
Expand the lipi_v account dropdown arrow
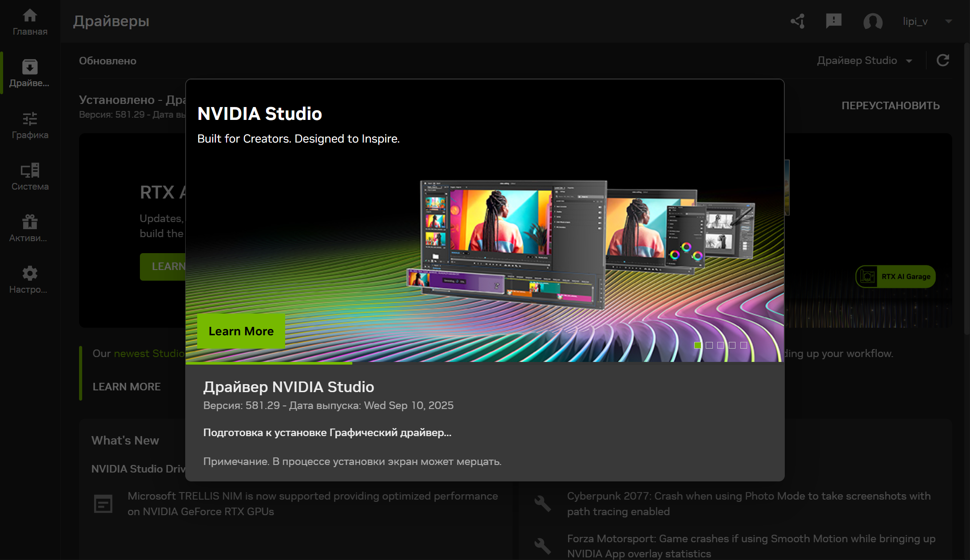coord(948,21)
